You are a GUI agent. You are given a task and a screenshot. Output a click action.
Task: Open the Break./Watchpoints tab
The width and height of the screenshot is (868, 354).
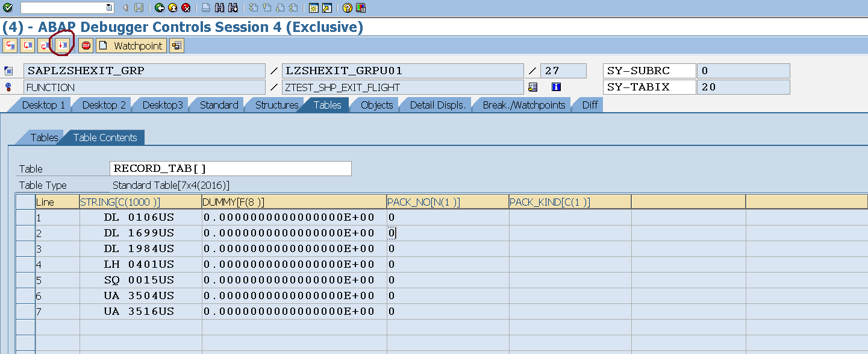tap(523, 105)
